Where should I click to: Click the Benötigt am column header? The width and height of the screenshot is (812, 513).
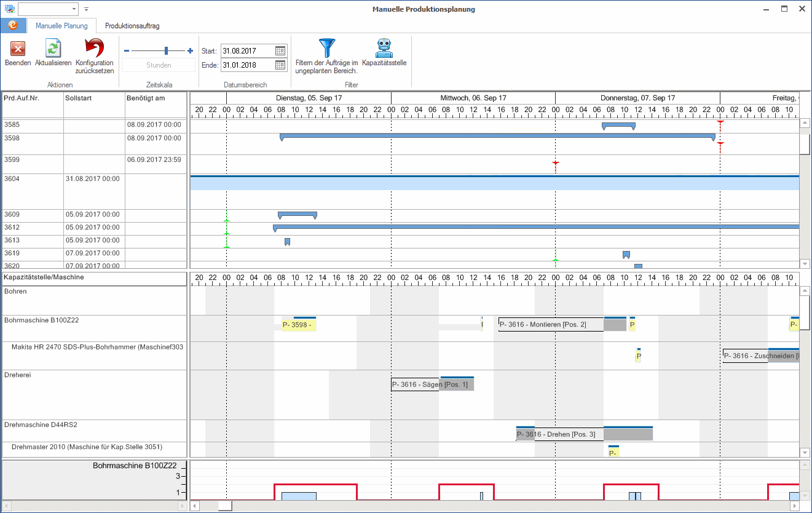pos(156,104)
